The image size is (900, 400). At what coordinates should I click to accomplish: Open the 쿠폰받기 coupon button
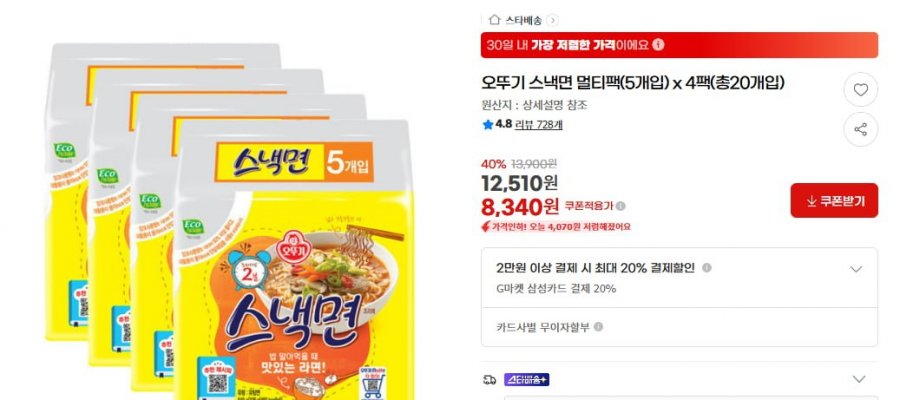pyautogui.click(x=834, y=200)
